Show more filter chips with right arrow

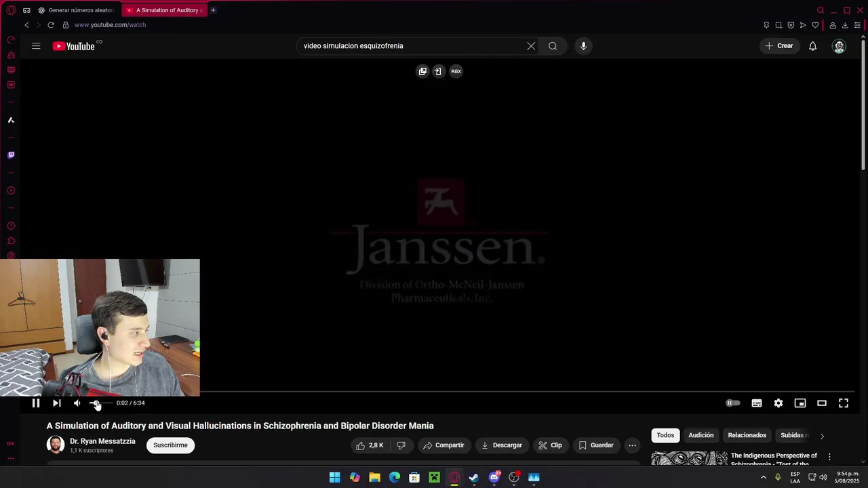[822, 436]
